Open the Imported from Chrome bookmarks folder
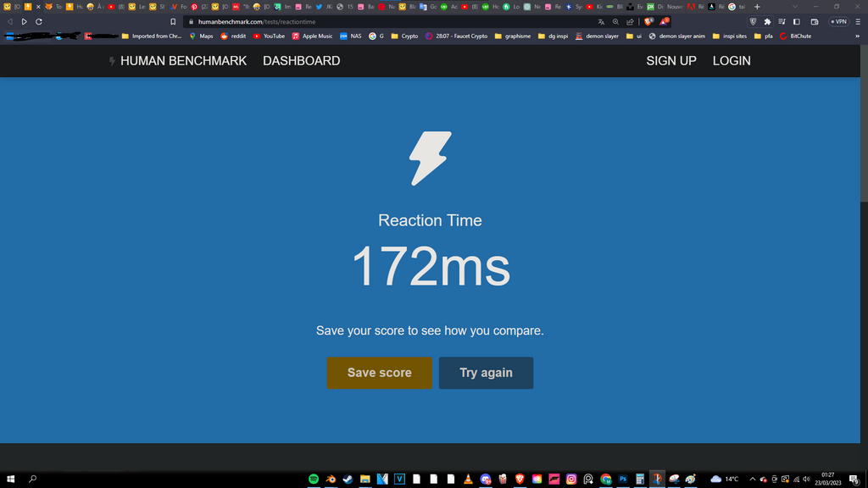 tap(151, 36)
